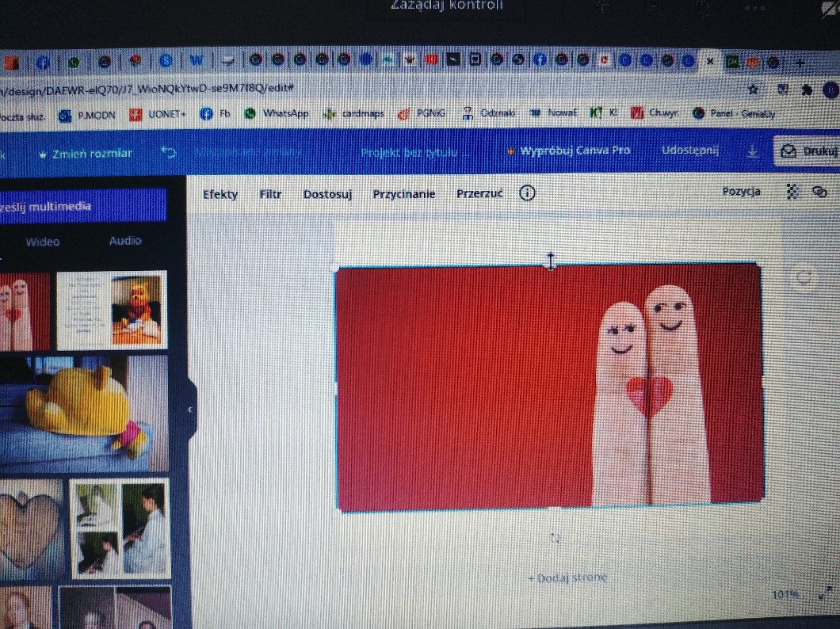Click the download arrow icon

[x=753, y=151]
